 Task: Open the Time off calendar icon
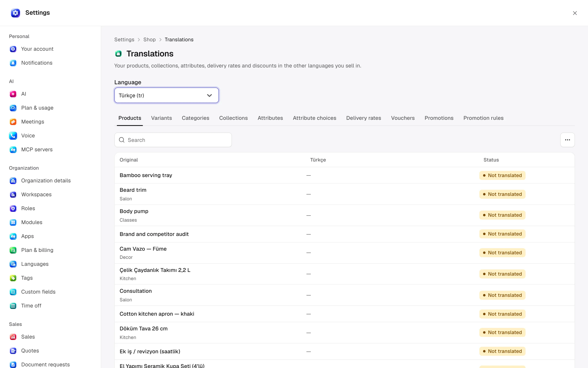[x=13, y=305]
